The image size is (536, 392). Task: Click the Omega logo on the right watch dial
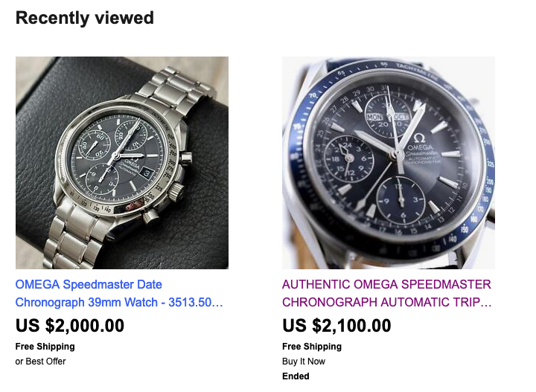tap(418, 135)
